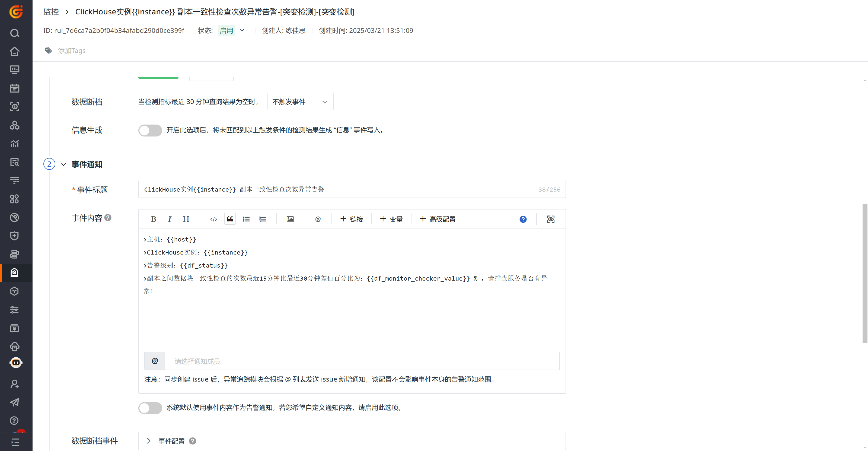Click the 事件标题 input field
This screenshot has height=451, width=868.
tap(352, 189)
